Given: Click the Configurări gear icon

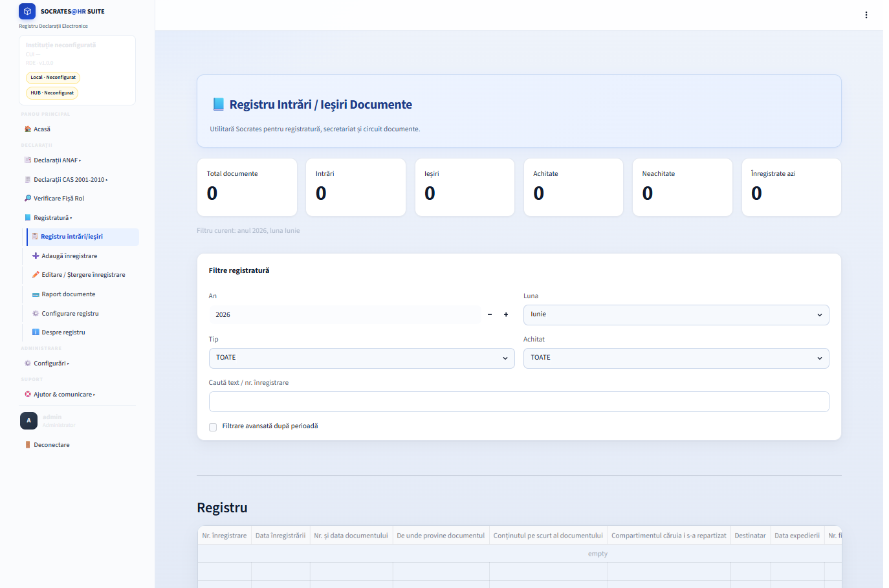Looking at the screenshot, I should 28,364.
